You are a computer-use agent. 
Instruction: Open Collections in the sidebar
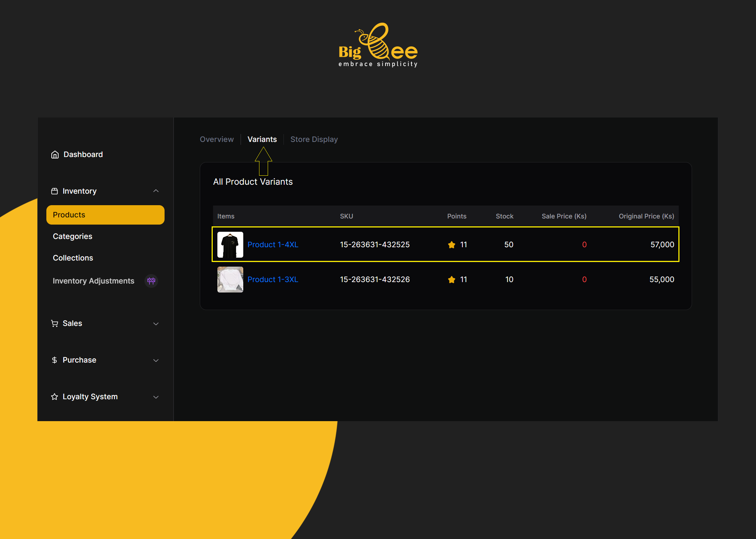(73, 258)
